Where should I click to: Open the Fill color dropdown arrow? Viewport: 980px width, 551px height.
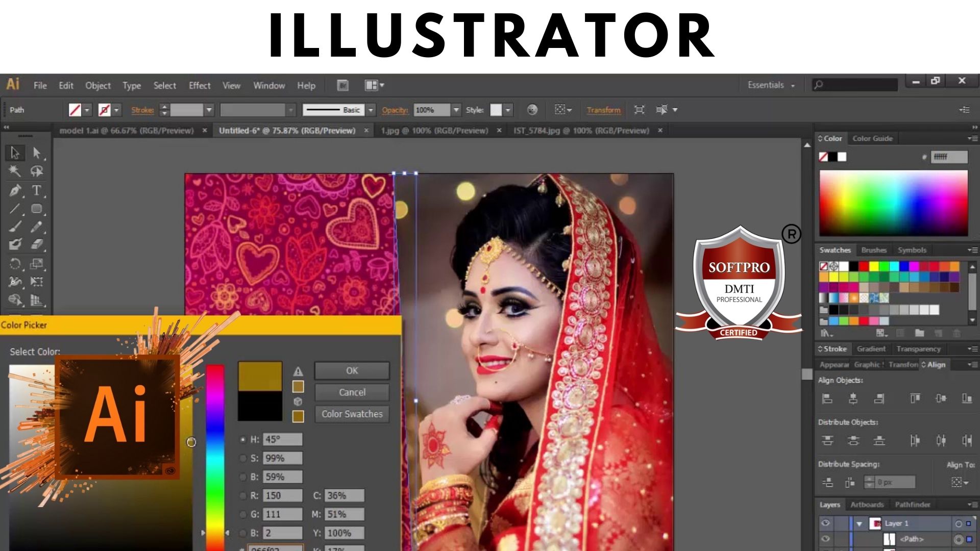coord(87,110)
